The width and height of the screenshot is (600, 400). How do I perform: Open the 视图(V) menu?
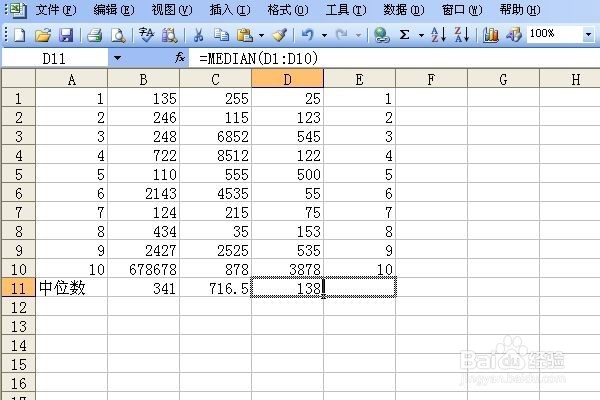click(x=172, y=10)
